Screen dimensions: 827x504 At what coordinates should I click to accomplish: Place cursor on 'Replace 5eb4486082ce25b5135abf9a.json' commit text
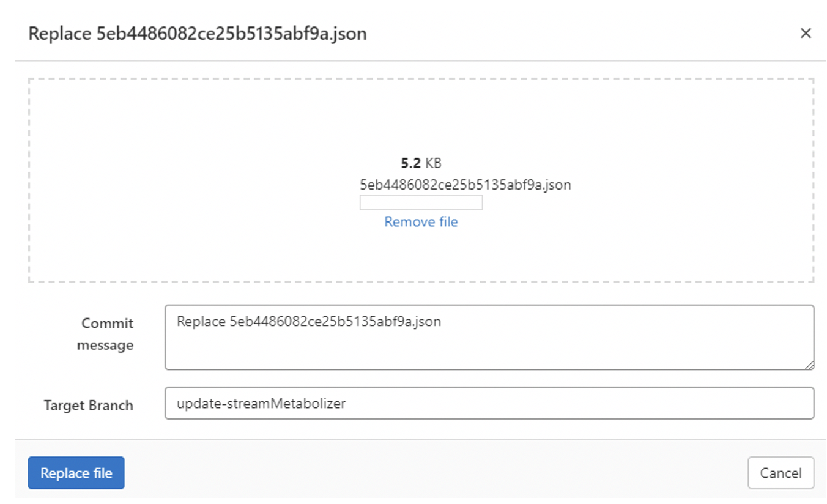point(308,322)
